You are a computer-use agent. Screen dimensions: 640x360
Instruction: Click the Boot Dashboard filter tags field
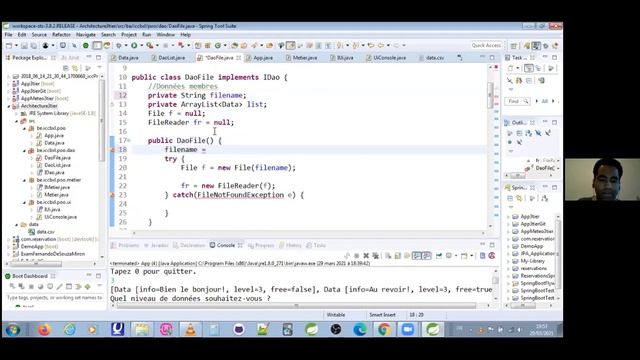pos(54,298)
